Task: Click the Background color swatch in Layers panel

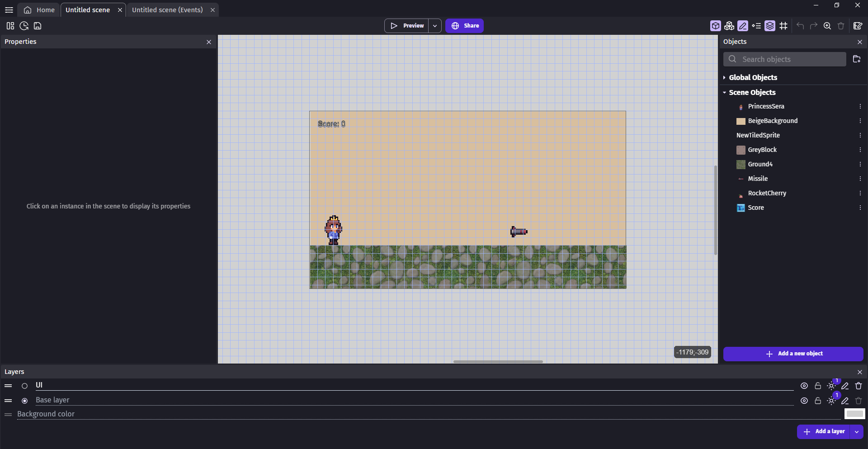Action: (855, 414)
